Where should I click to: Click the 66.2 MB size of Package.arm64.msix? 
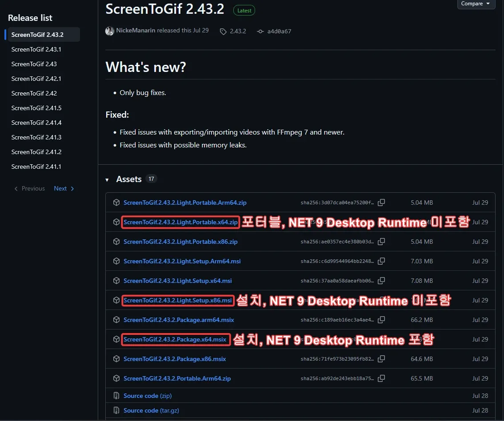click(422, 319)
